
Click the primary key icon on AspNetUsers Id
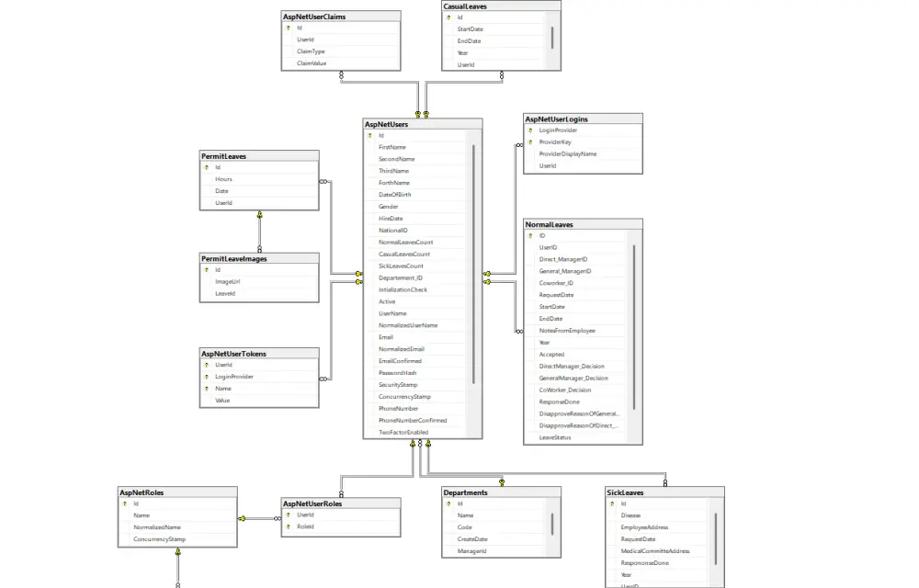coord(371,135)
